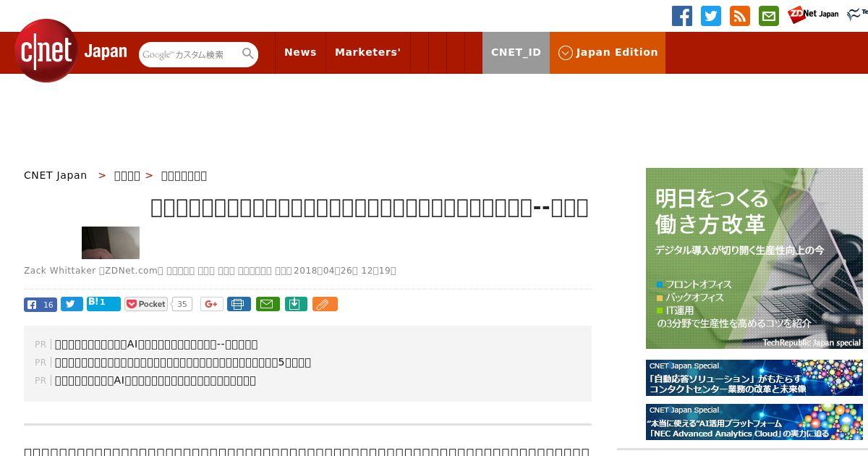Click CNET Japan breadcrumb link
This screenshot has height=456, width=868.
(56, 175)
